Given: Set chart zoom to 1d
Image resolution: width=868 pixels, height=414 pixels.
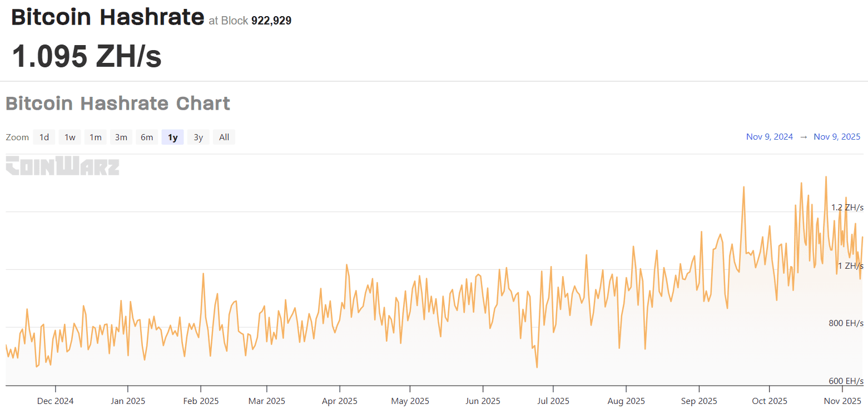Looking at the screenshot, I should tap(44, 137).
